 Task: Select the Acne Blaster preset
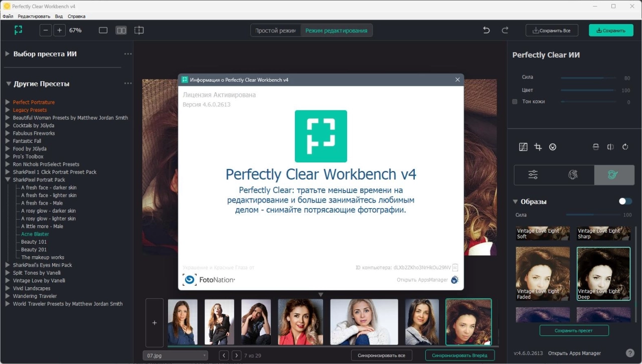35,234
